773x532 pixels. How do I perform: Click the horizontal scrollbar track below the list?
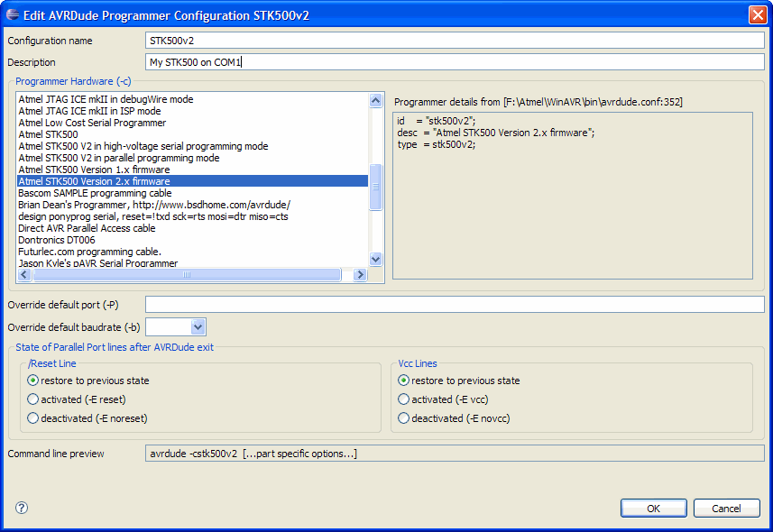click(x=191, y=274)
